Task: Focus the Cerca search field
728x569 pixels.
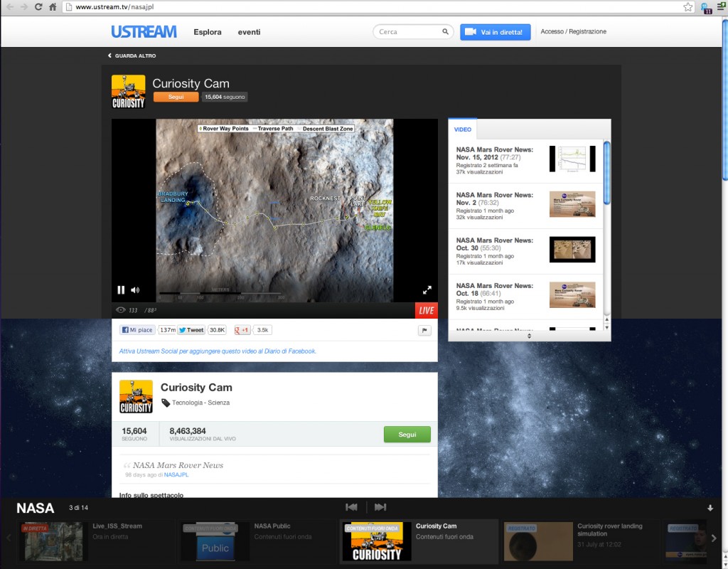Action: coord(409,31)
